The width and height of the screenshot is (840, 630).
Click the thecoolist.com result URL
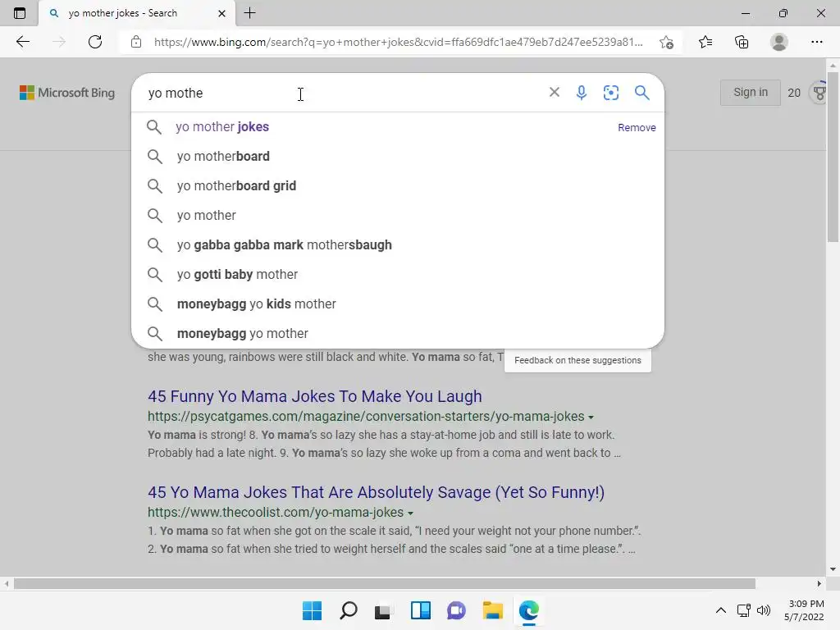pyautogui.click(x=276, y=512)
